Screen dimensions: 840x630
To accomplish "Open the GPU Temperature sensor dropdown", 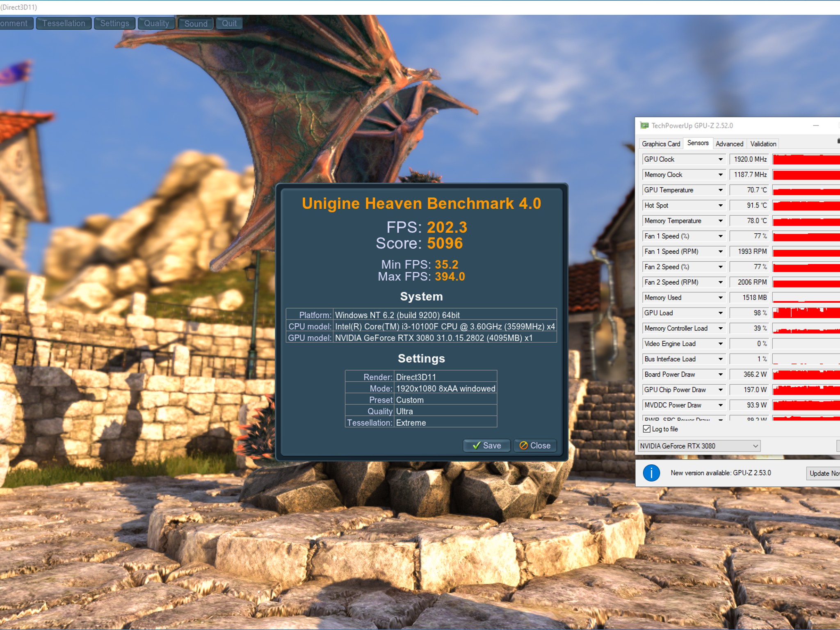I will pyautogui.click(x=721, y=190).
